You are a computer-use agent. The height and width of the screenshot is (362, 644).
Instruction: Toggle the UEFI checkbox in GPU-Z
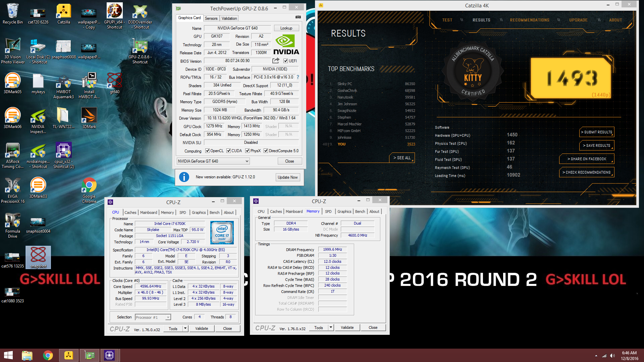point(285,61)
